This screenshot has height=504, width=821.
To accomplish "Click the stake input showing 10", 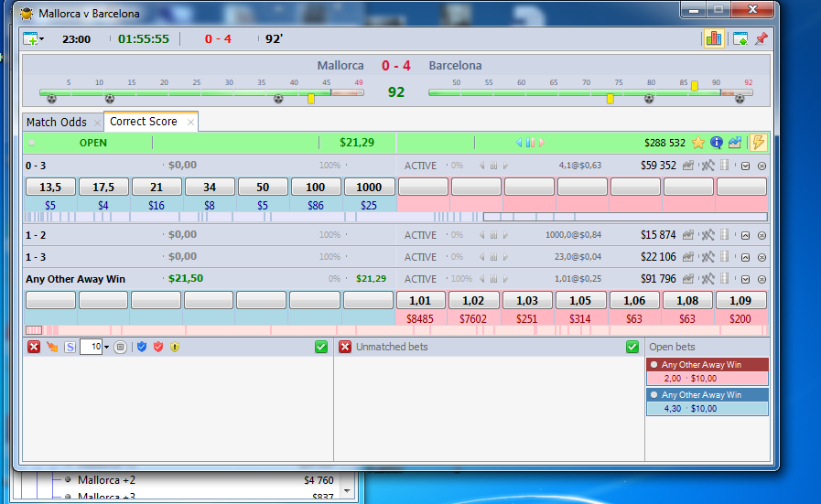I will (x=92, y=347).
